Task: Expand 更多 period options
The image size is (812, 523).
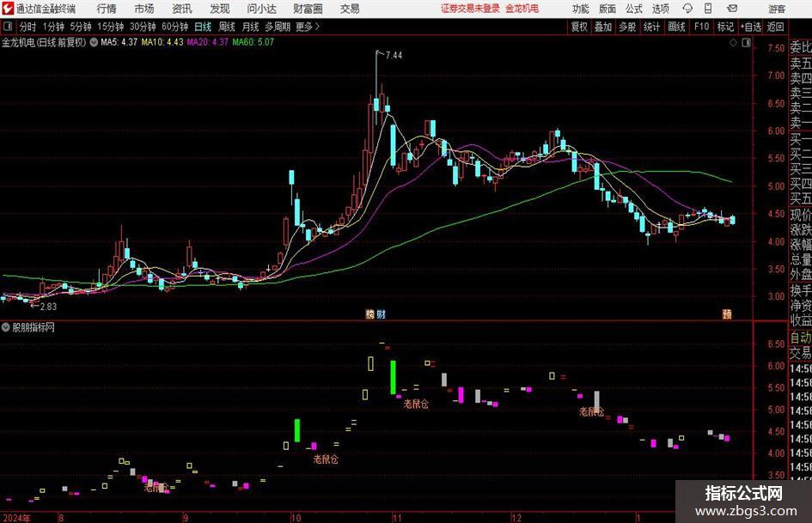Action: coord(308,27)
